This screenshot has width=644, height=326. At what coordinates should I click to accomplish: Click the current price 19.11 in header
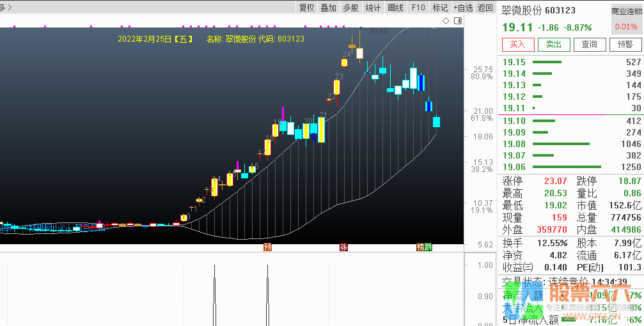tap(517, 27)
